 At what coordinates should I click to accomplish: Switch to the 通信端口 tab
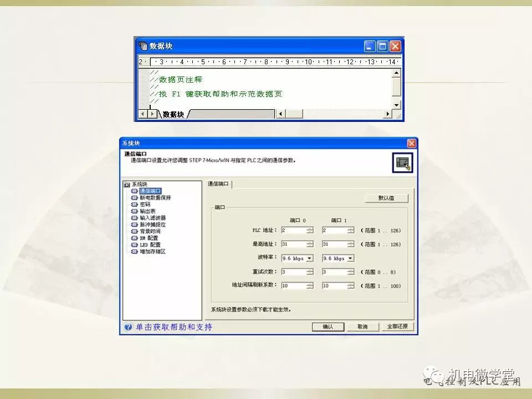click(218, 183)
